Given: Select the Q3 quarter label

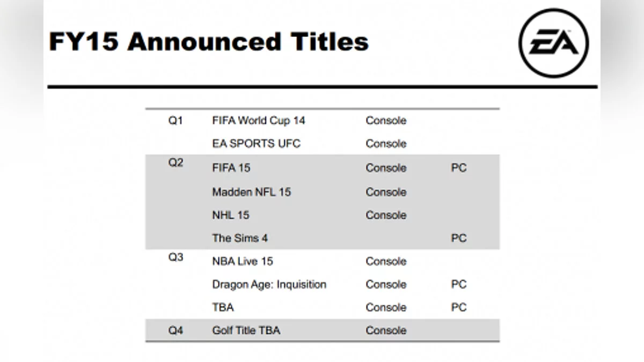Looking at the screenshot, I should click(x=175, y=257).
